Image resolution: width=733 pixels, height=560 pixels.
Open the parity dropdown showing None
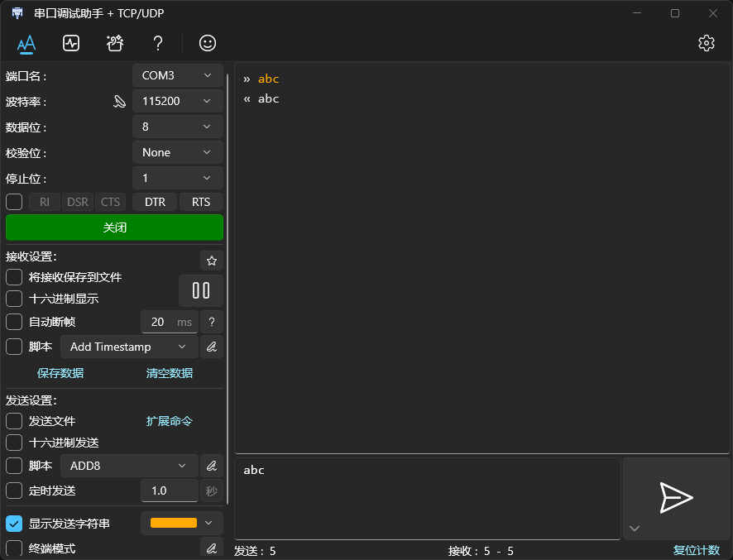pos(178,152)
